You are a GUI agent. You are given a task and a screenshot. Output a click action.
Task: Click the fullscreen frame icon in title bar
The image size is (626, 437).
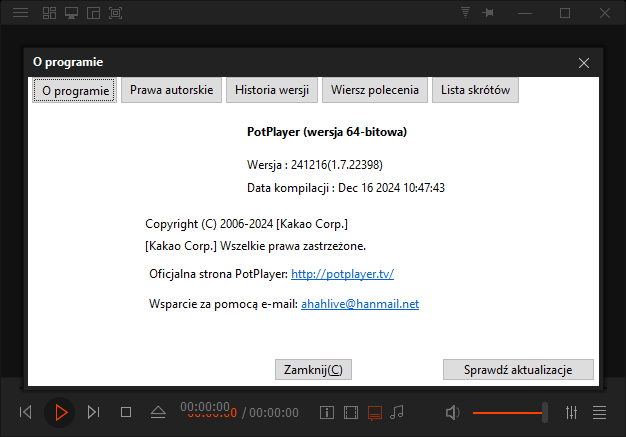click(x=115, y=13)
